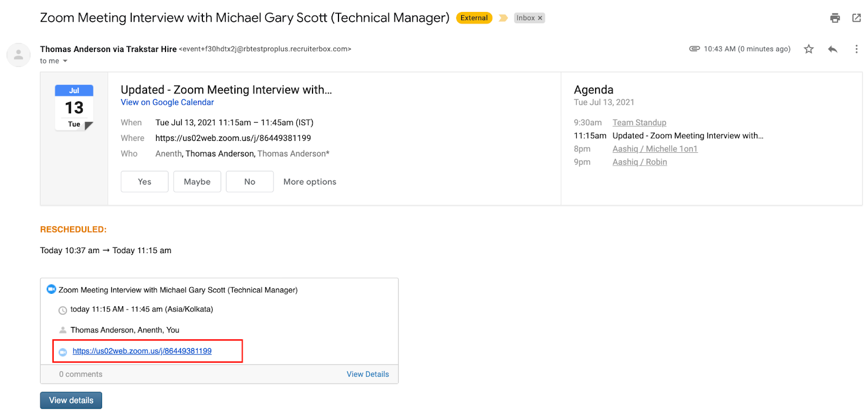The image size is (868, 412).
Task: Click the 'Today 10:37 am → Today 11:15 am' line
Action: click(x=106, y=250)
